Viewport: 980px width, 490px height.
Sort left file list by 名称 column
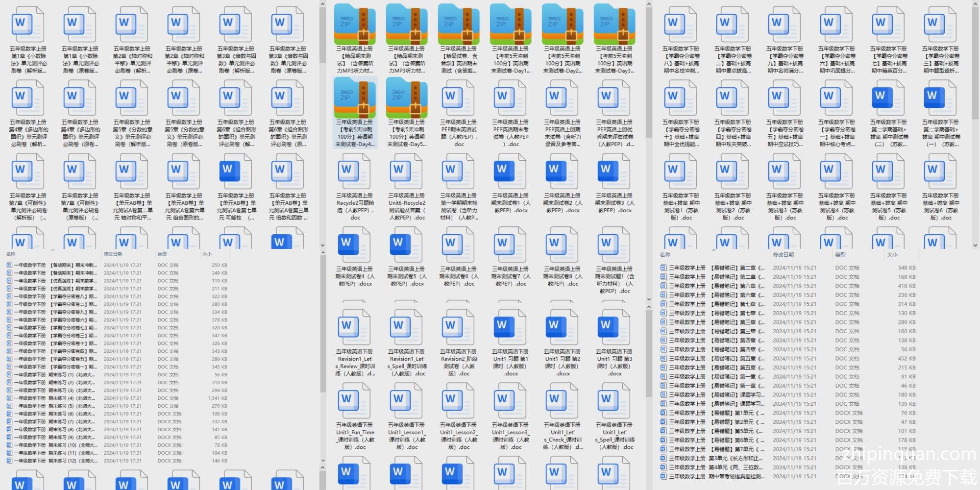tap(11, 254)
